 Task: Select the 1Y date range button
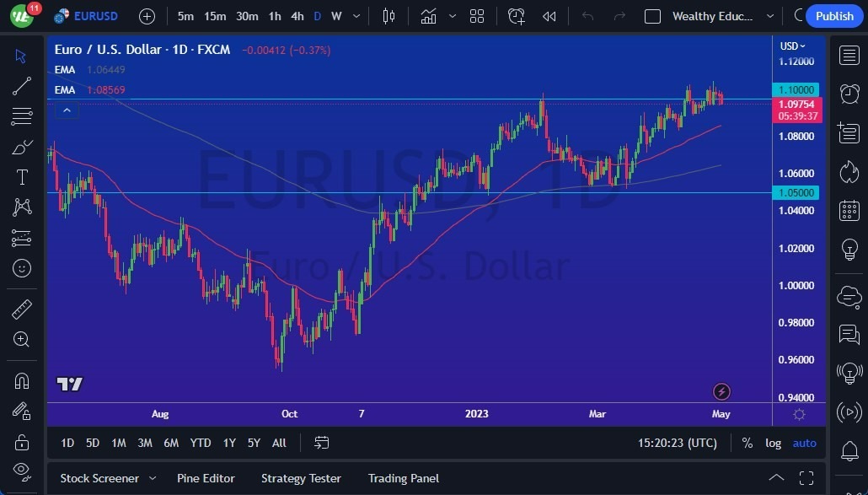(228, 442)
